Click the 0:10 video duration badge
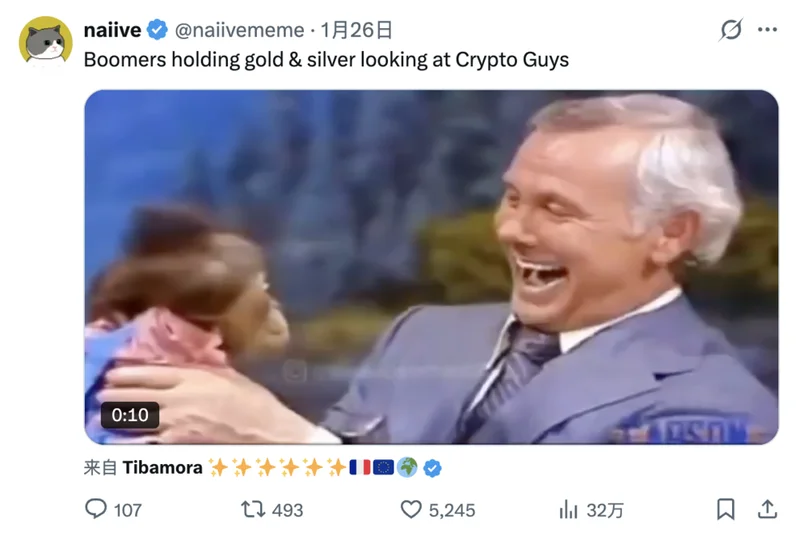The height and width of the screenshot is (536, 800). pyautogui.click(x=130, y=415)
